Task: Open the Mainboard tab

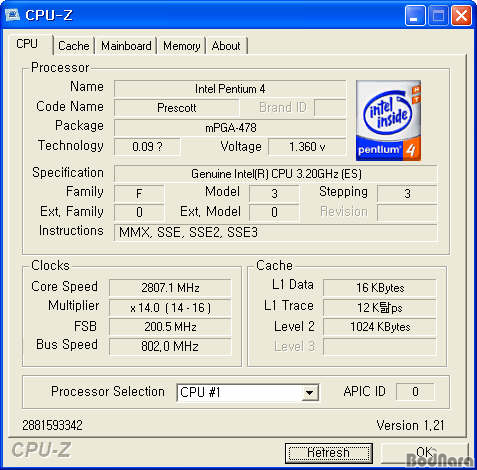Action: point(126,46)
